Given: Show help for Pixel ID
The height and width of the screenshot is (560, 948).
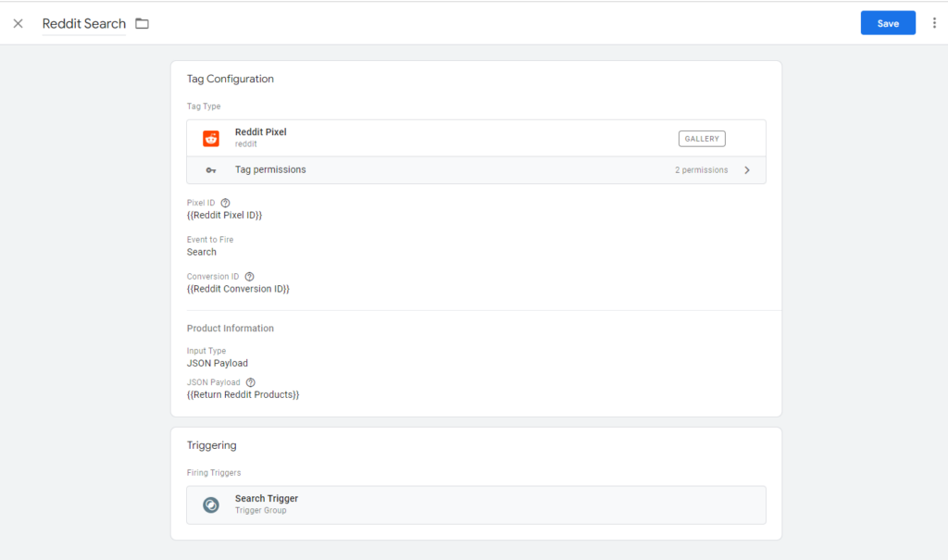Looking at the screenshot, I should 225,203.
